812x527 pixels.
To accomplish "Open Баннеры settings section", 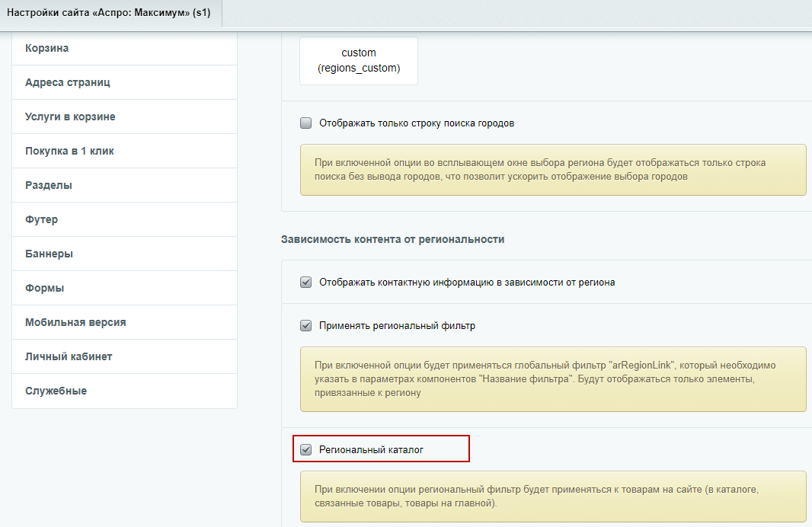I will (124, 254).
